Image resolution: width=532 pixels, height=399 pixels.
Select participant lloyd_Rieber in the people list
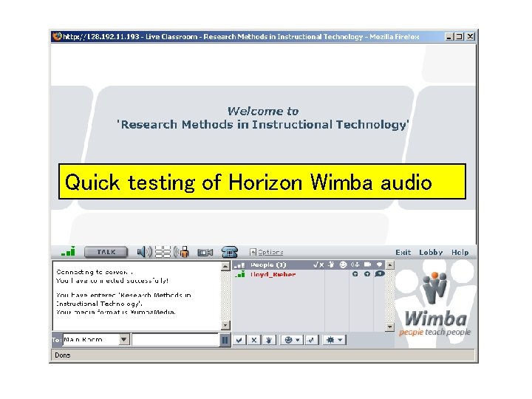pos(273,274)
